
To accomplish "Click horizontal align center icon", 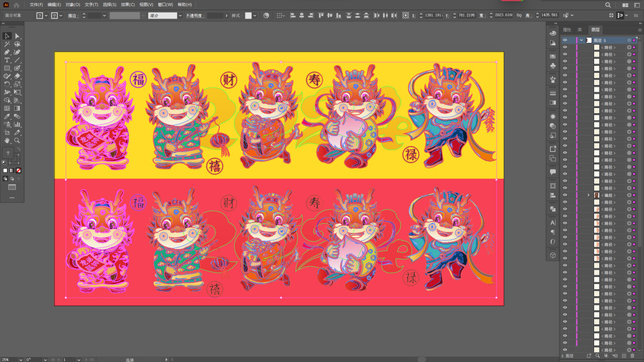I will 302,16.
